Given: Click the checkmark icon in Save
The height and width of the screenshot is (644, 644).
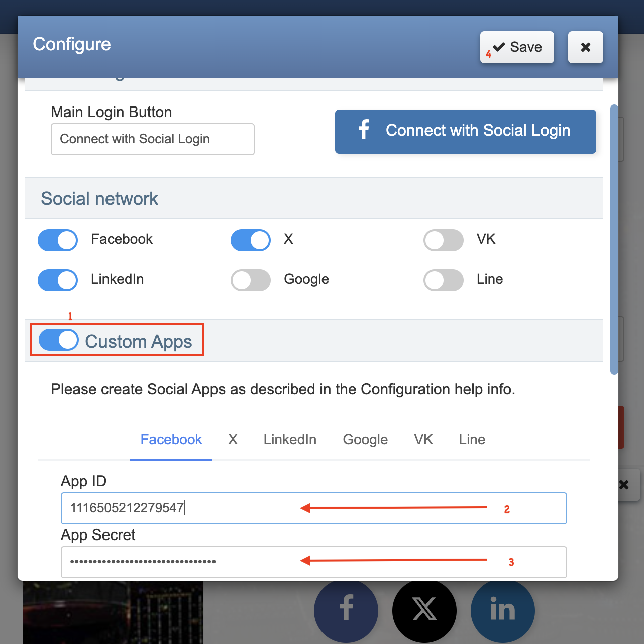Looking at the screenshot, I should click(x=499, y=47).
